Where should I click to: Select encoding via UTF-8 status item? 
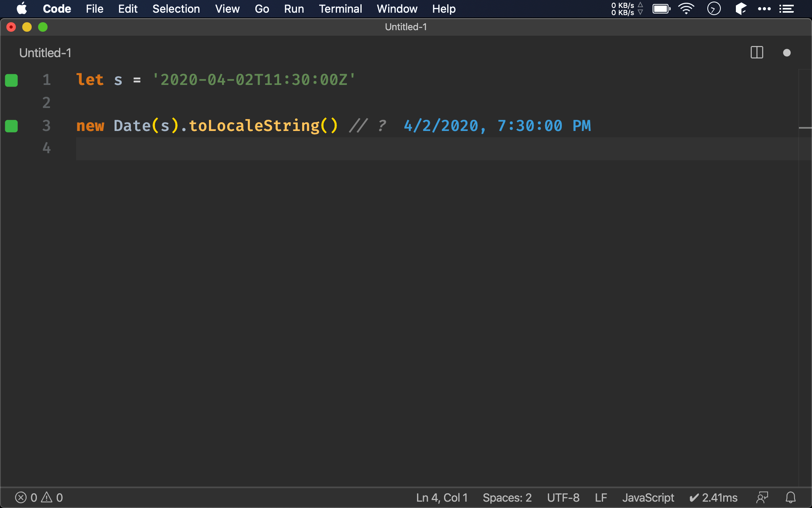(563, 498)
